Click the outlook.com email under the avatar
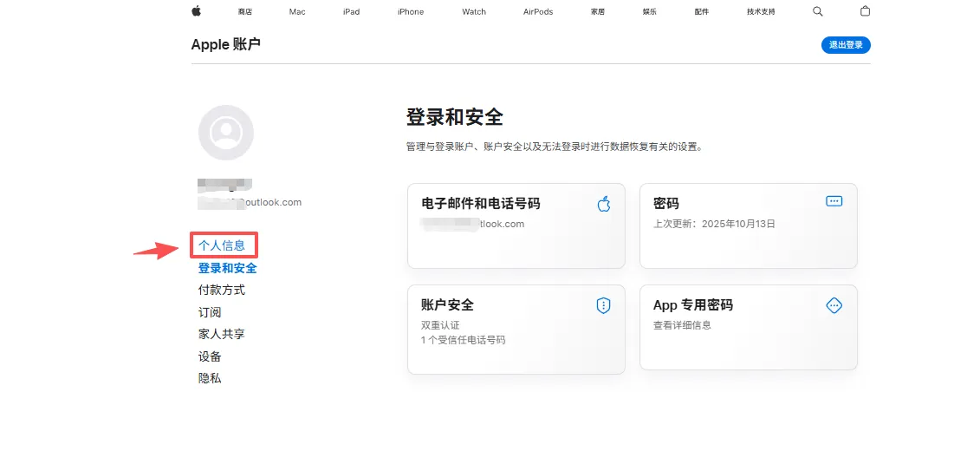This screenshot has width=980, height=464. click(250, 202)
